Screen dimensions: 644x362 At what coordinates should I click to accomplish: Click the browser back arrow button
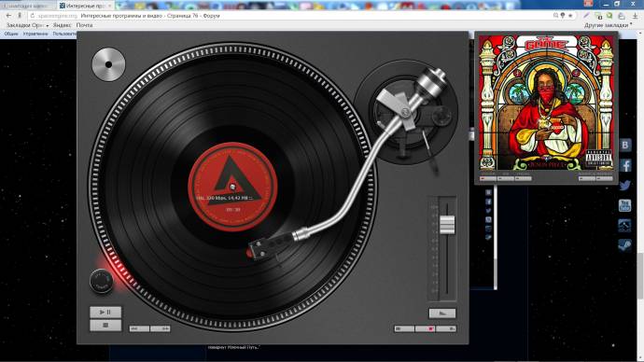[x=8, y=16]
